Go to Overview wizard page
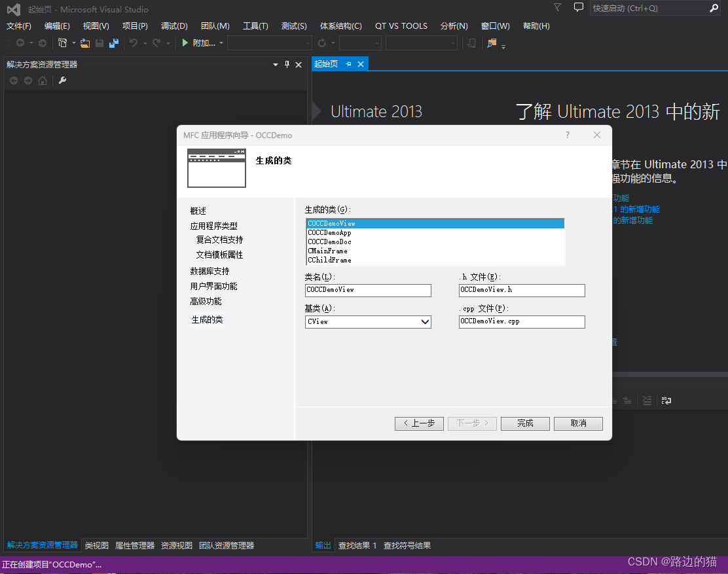Viewport: 728px width, 574px height. (x=198, y=211)
